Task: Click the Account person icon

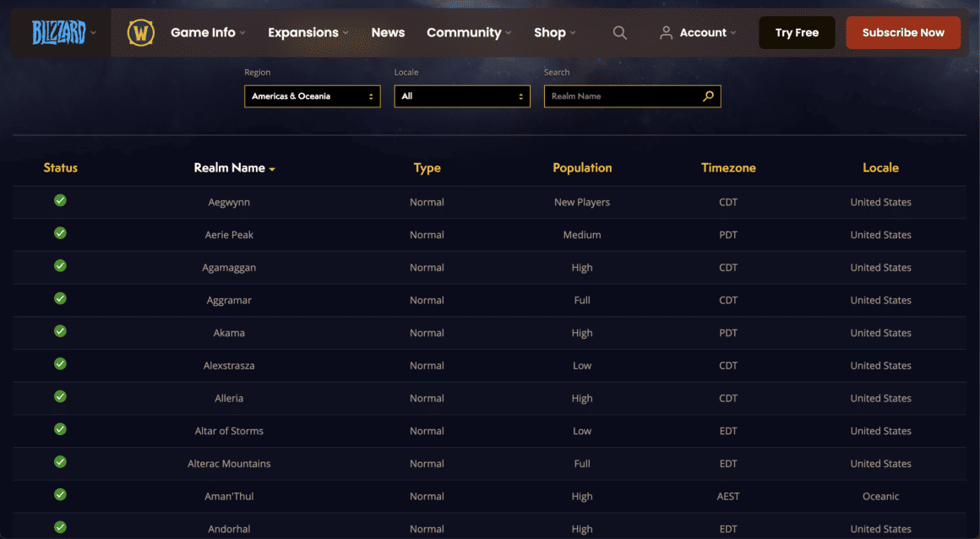Action: [x=667, y=32]
